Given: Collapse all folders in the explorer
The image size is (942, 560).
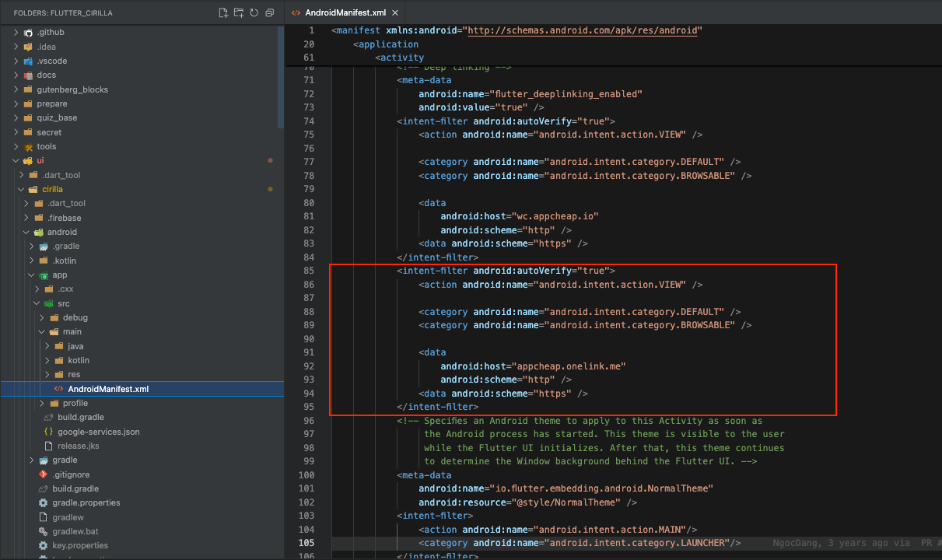Looking at the screenshot, I should (269, 13).
